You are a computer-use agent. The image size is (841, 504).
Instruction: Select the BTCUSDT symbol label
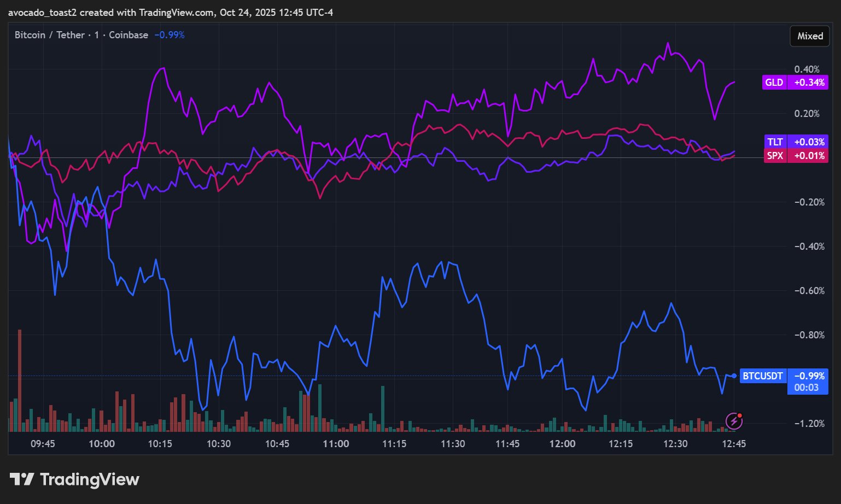pos(762,376)
